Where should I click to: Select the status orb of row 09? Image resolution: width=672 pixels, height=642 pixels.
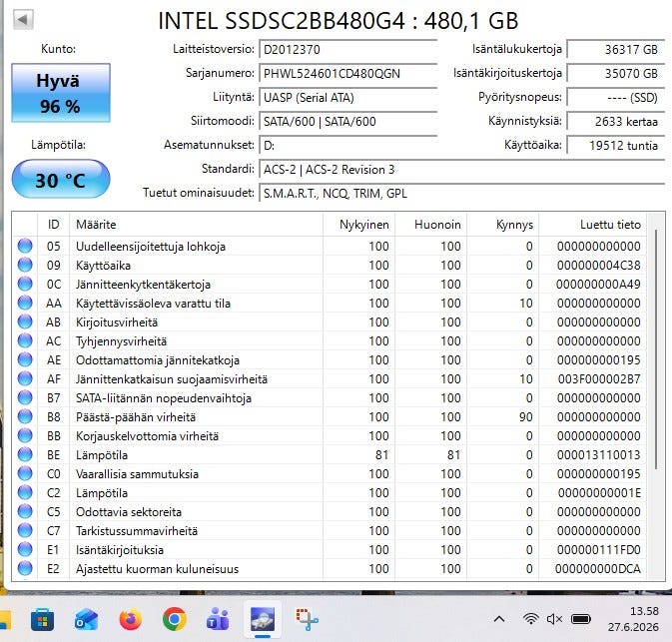click(x=25, y=265)
